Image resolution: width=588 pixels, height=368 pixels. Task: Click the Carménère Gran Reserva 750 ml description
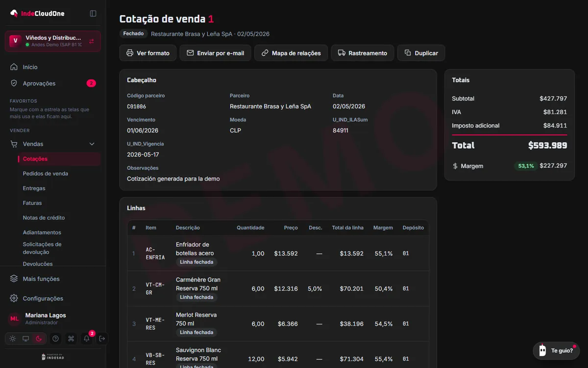coord(198,284)
